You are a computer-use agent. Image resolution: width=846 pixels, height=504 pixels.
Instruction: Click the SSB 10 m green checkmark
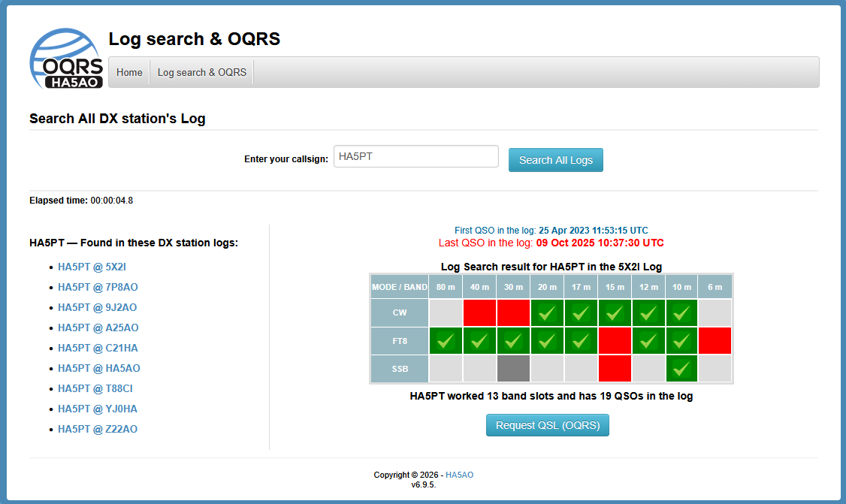click(x=681, y=368)
